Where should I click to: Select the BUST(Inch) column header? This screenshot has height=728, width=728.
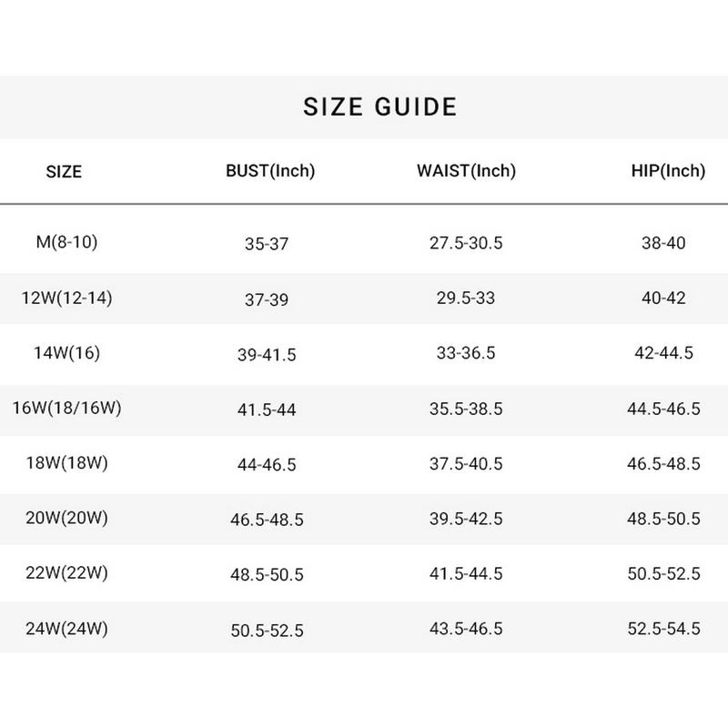click(x=270, y=171)
